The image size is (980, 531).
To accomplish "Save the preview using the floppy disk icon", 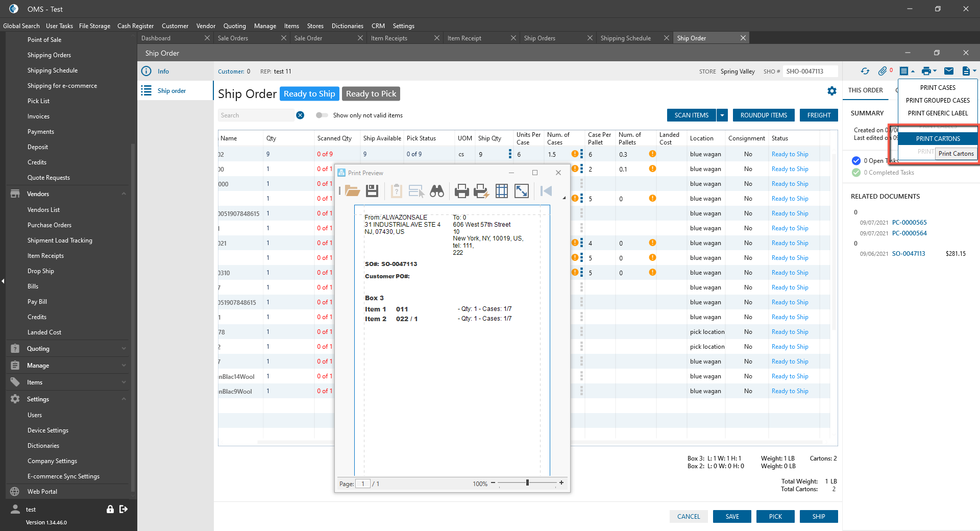I will coord(372,191).
